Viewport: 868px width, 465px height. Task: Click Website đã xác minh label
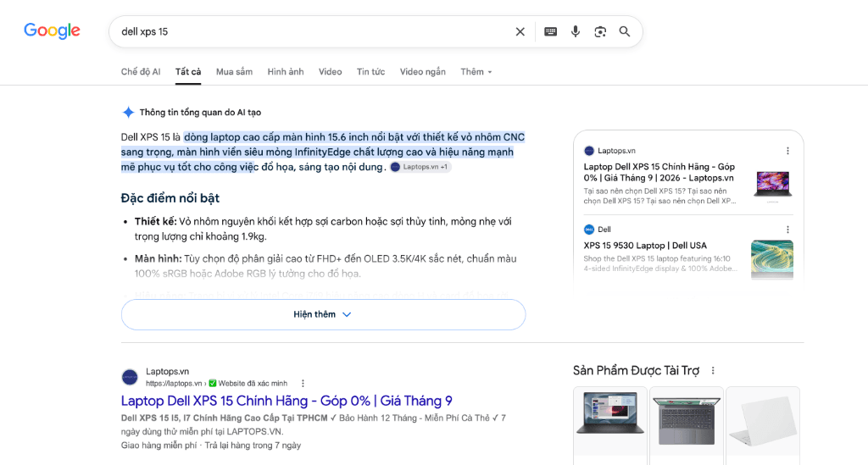tap(253, 383)
